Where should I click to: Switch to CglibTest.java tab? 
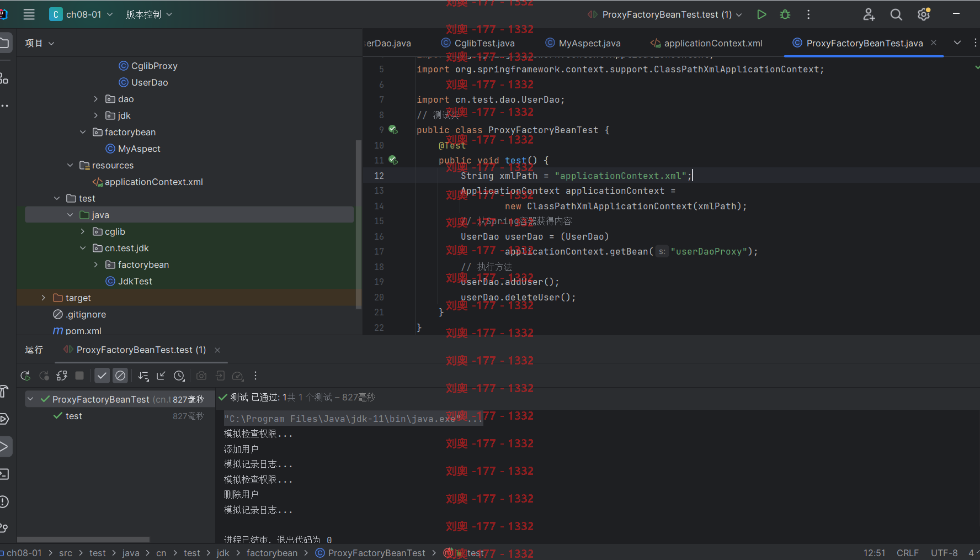[x=478, y=43]
